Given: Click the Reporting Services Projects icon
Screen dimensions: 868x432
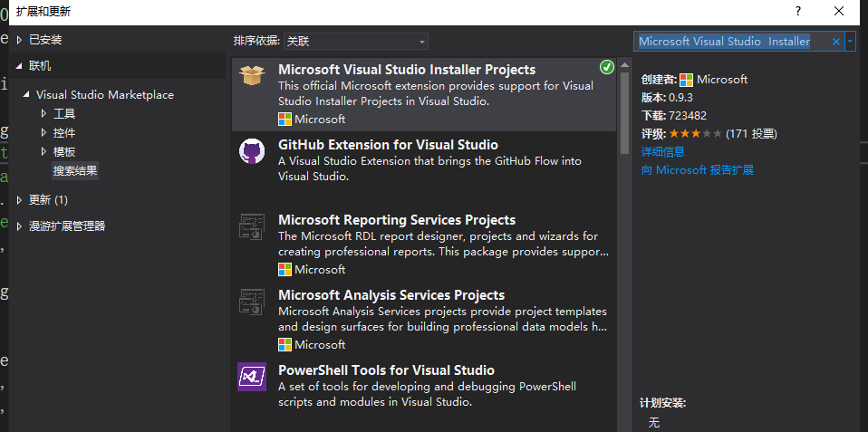Looking at the screenshot, I should [251, 226].
